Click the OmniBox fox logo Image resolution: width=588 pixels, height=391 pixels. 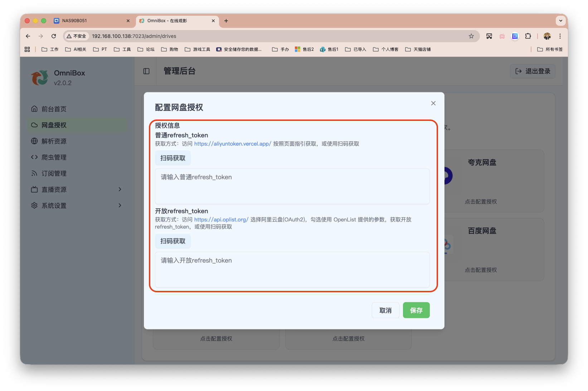click(x=40, y=78)
